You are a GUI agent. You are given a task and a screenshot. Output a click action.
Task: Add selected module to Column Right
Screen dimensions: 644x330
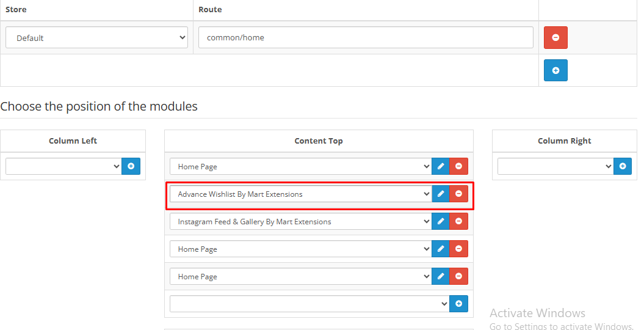622,166
